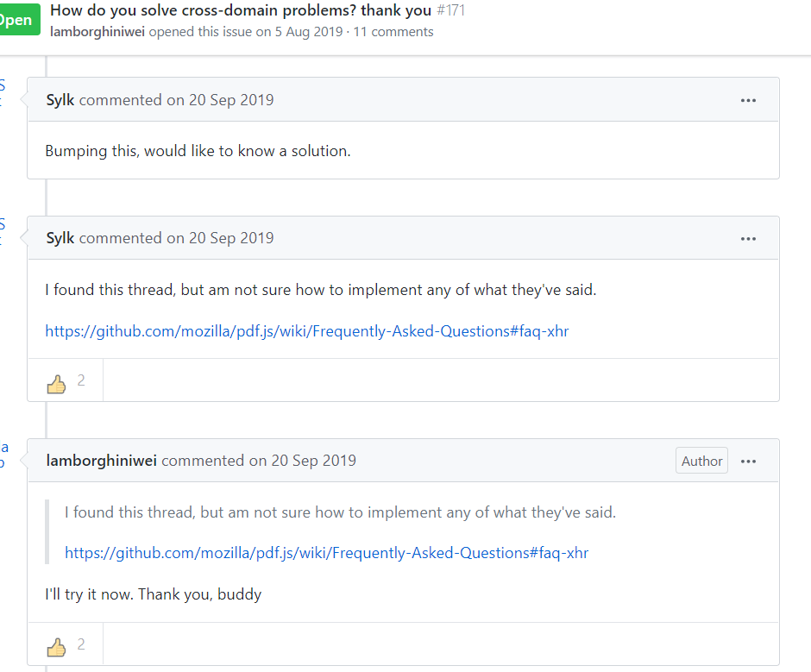This screenshot has height=672, width=811.
Task: Open pdf.js FAQ link in Sylk's comment
Action: 306,331
